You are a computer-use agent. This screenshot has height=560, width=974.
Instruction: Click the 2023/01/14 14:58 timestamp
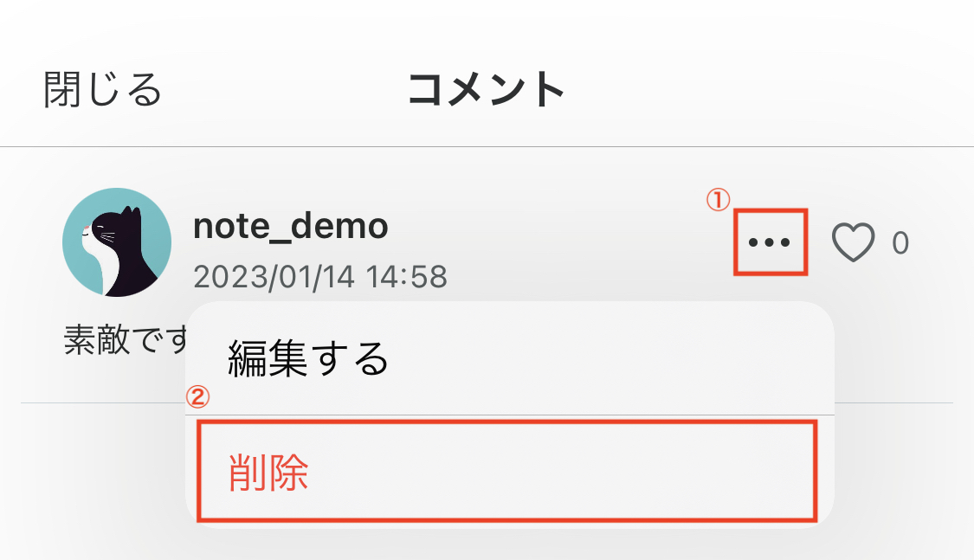coord(319,277)
